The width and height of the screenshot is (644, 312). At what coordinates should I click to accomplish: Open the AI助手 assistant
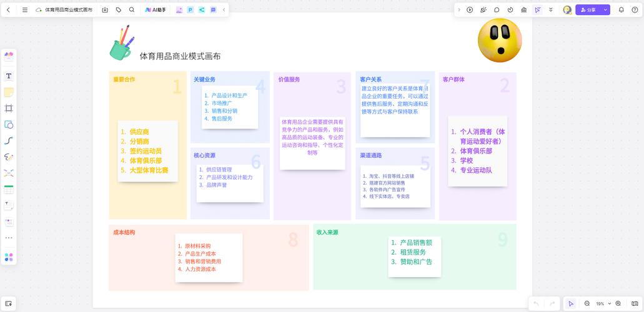pos(156,10)
